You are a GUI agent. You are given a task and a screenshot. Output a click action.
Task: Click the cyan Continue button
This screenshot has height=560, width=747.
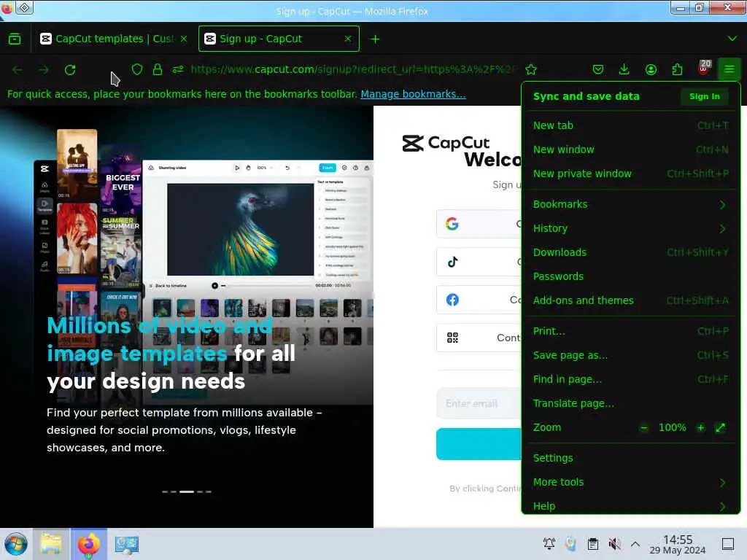tap(479, 444)
